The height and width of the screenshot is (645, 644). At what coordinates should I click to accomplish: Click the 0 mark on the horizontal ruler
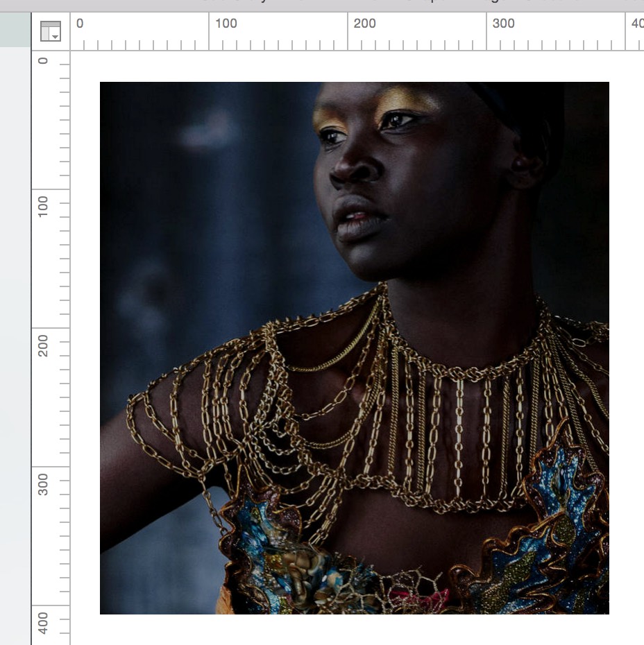point(79,24)
